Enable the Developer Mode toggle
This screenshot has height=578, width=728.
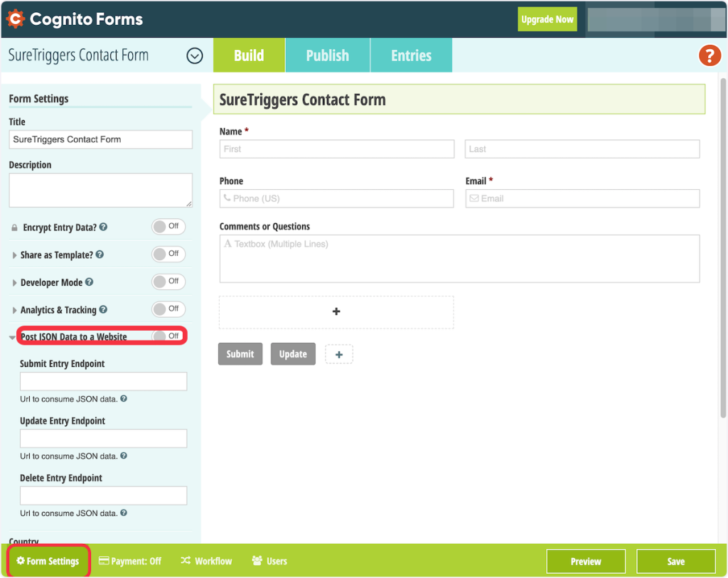(168, 282)
